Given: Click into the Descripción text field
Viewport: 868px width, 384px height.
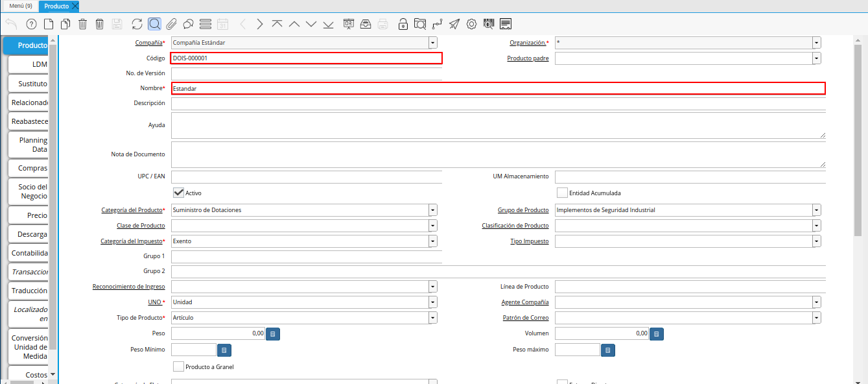Looking at the screenshot, I should (x=498, y=104).
